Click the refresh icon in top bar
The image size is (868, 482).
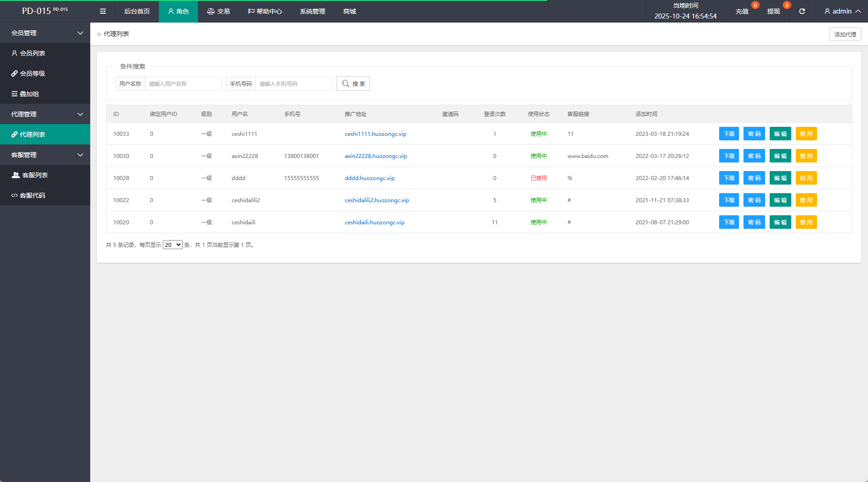802,11
